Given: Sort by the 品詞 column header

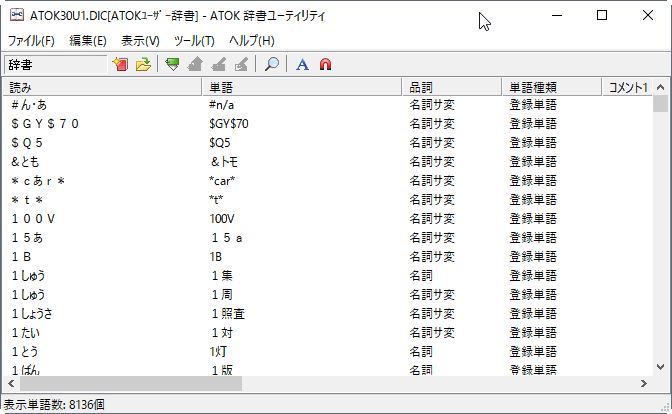Looking at the screenshot, I should point(452,87).
